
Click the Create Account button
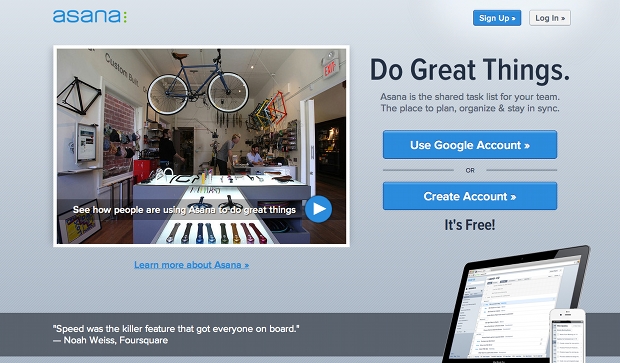click(x=470, y=196)
